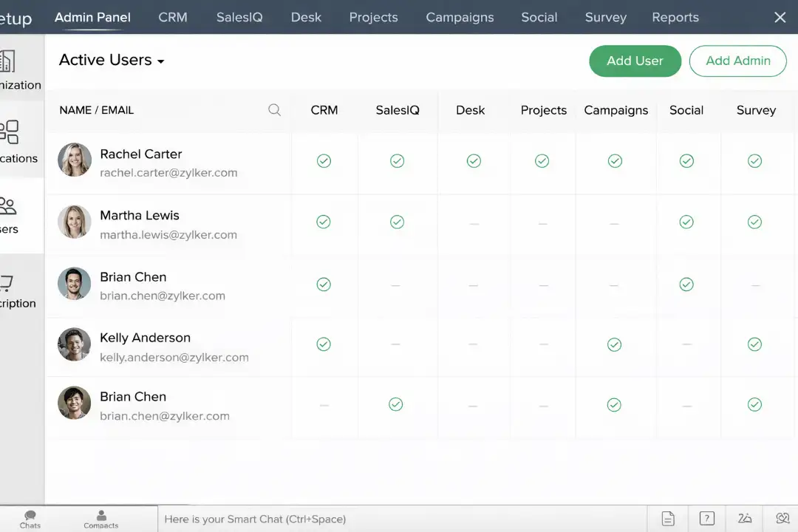The width and height of the screenshot is (798, 532).
Task: Open the Contacts panel at the bottom
Action: click(x=100, y=517)
